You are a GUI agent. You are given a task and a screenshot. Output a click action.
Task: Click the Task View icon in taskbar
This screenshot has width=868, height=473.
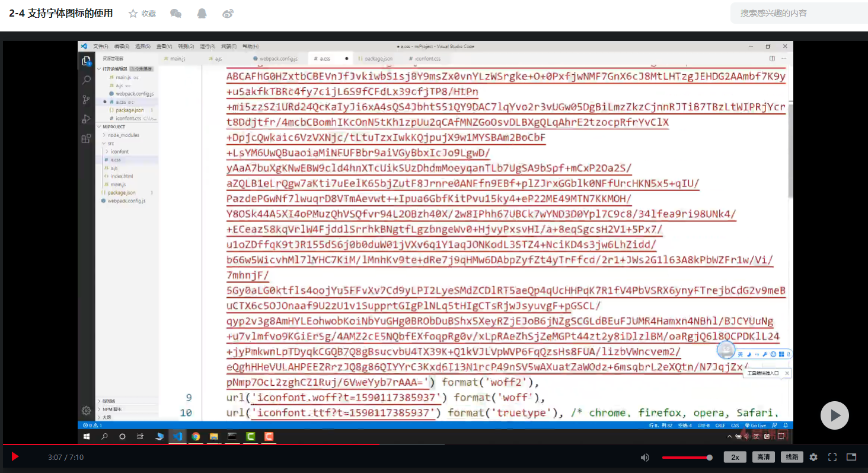pyautogui.click(x=140, y=436)
